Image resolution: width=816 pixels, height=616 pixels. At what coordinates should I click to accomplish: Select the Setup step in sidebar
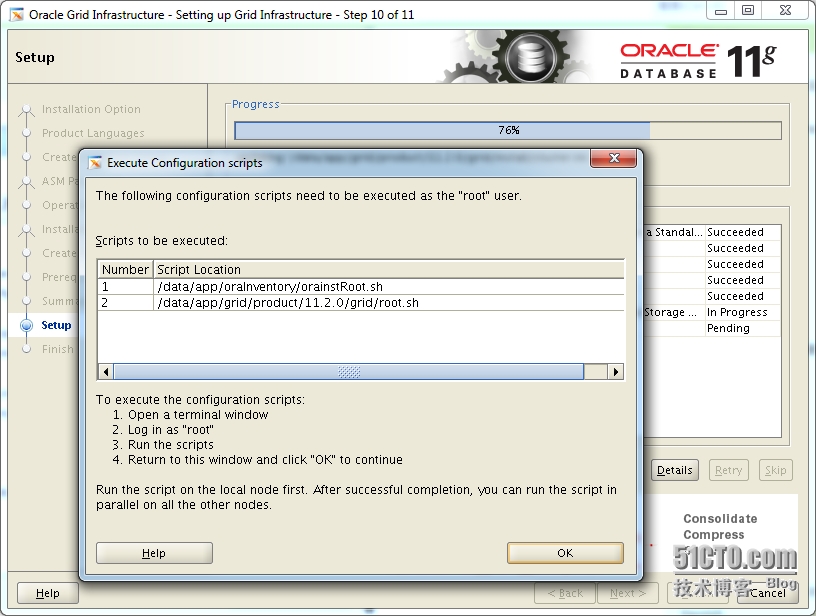(x=56, y=325)
